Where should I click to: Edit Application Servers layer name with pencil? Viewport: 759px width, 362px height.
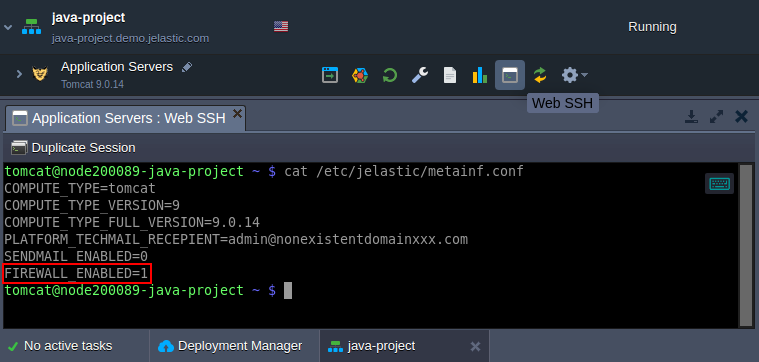coord(187,67)
